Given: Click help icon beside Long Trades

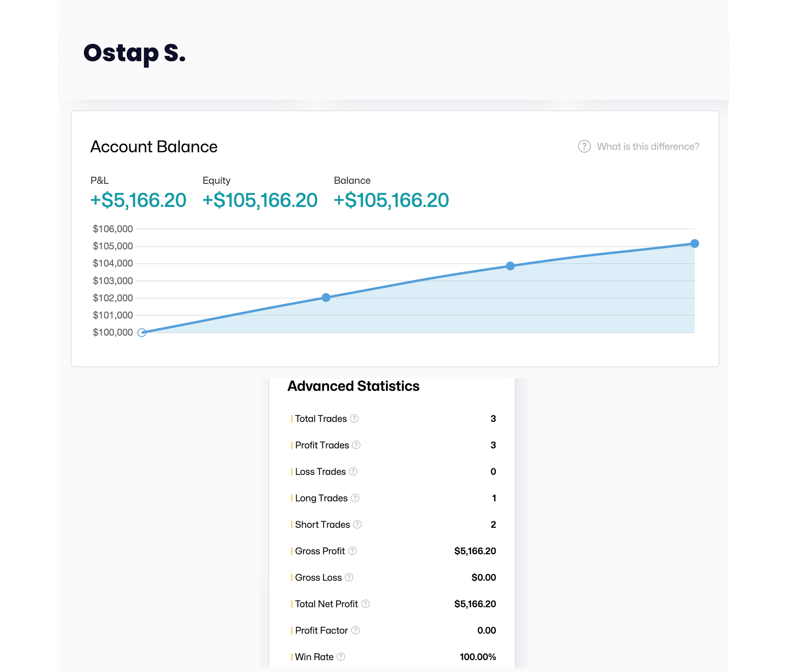Looking at the screenshot, I should [x=355, y=498].
